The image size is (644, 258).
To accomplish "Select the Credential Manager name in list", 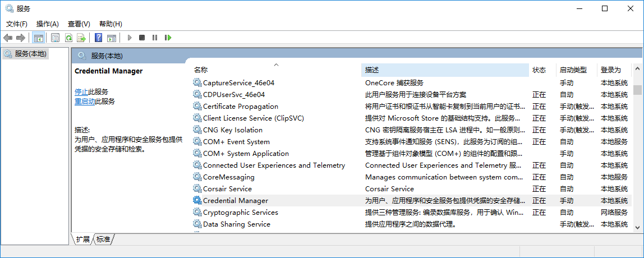I will click(x=236, y=200).
